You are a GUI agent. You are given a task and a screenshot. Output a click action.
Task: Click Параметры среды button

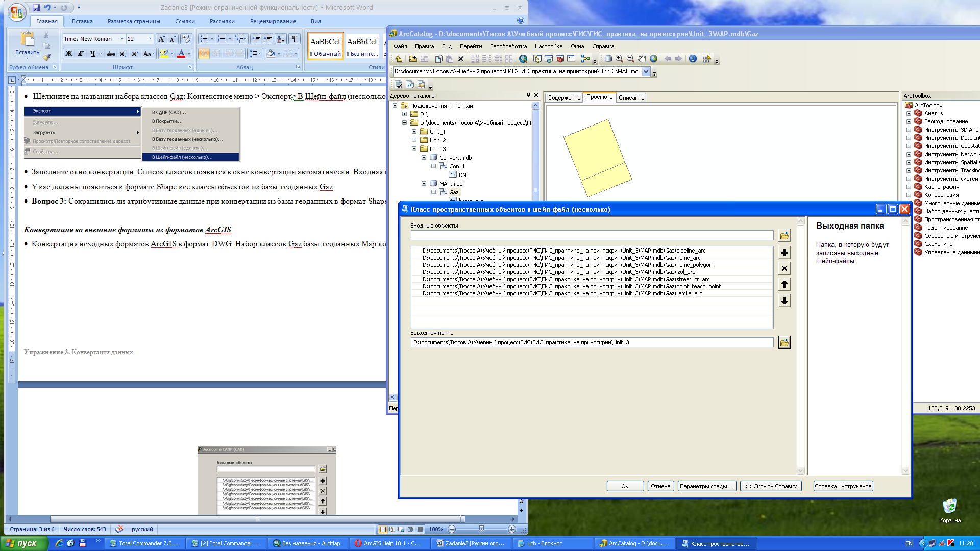[x=706, y=486]
